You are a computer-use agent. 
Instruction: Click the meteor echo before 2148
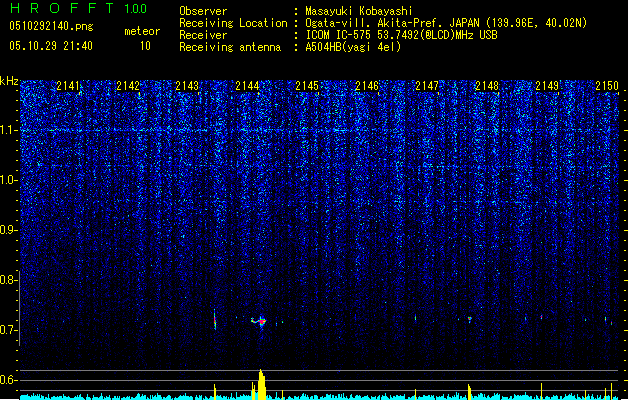pos(470,319)
